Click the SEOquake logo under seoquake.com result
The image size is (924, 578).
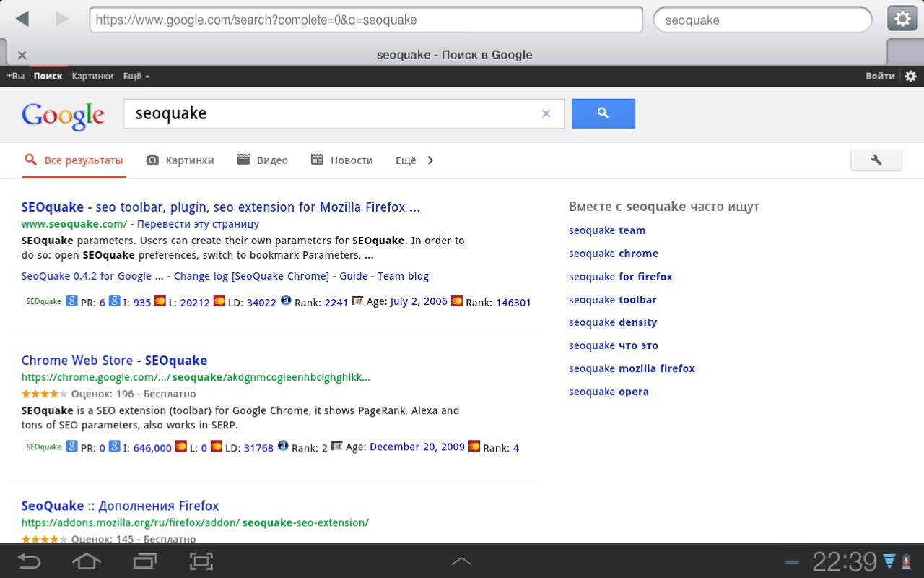[x=43, y=301]
